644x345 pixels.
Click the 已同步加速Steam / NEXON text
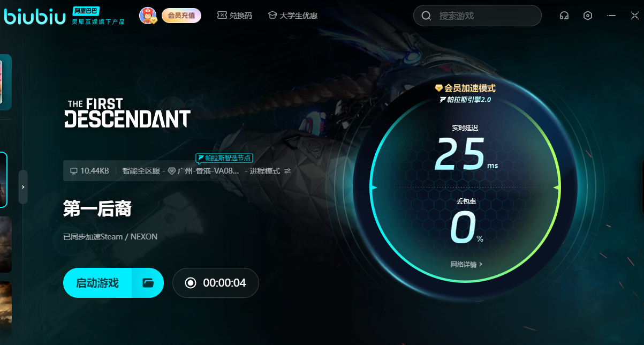click(x=110, y=236)
